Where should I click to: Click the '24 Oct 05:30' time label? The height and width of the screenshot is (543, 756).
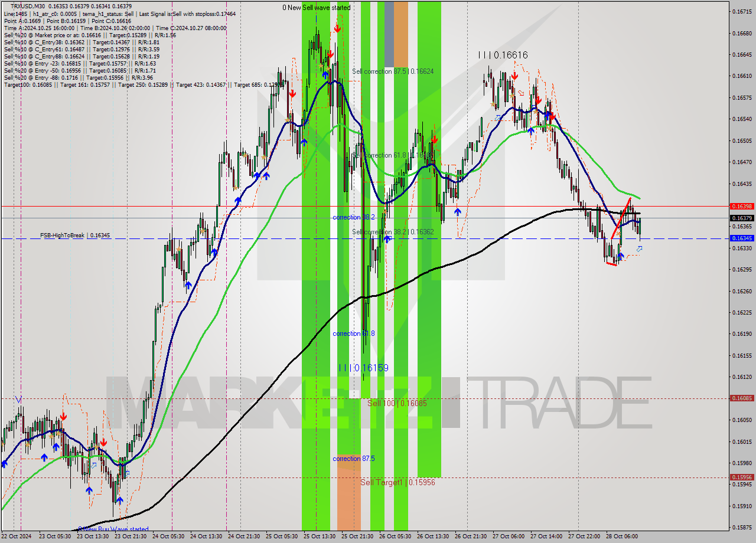(x=168, y=537)
